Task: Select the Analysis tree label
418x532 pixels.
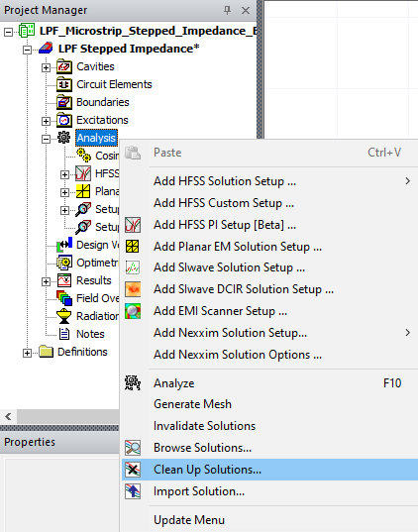Action: tap(96, 138)
